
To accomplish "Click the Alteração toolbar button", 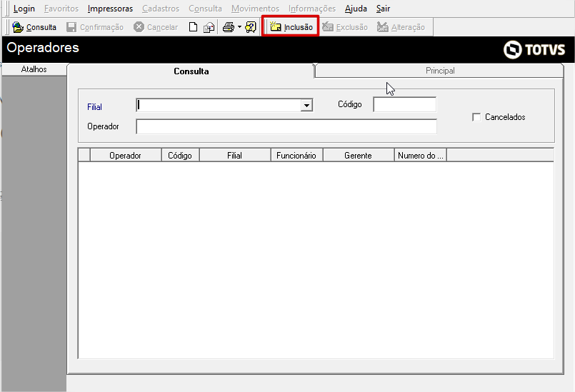I will coord(401,27).
